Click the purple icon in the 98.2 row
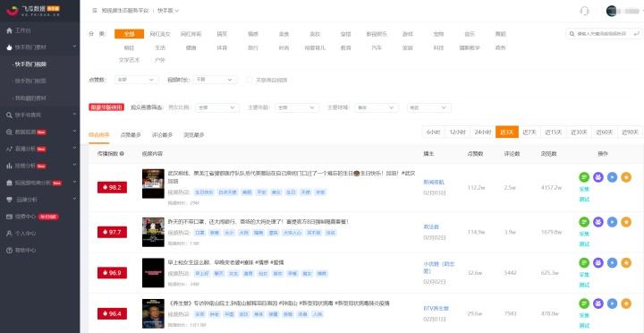 click(x=598, y=177)
